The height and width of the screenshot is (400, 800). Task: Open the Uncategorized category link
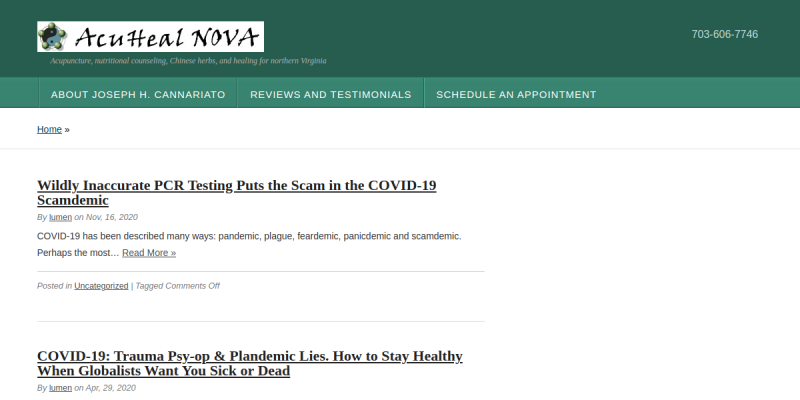(x=101, y=286)
